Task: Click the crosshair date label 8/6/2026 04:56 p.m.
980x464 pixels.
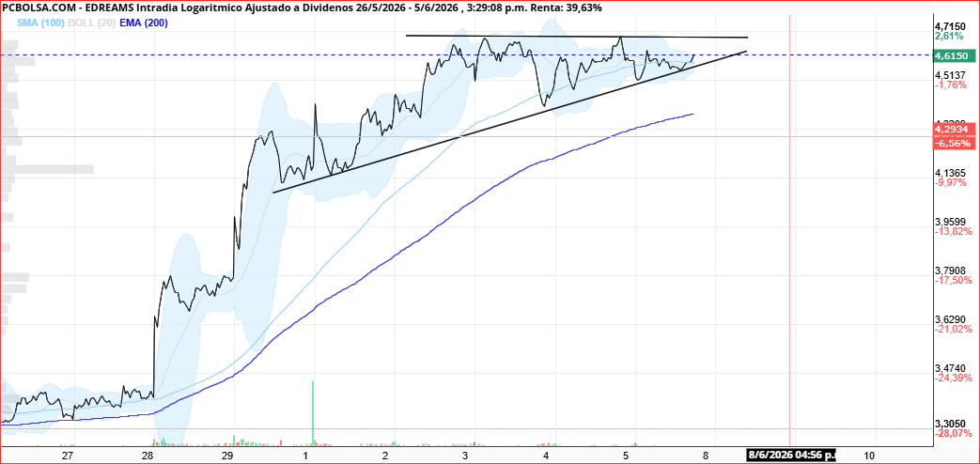Action: (792, 454)
